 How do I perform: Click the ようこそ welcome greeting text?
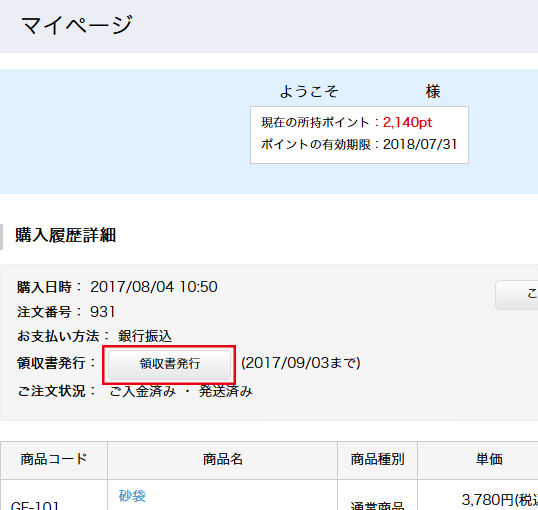point(309,92)
